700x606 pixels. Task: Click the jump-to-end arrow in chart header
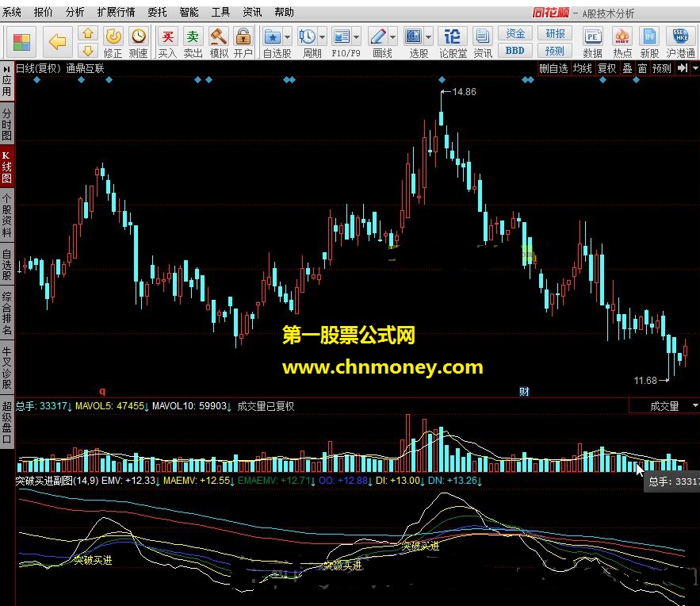tap(682, 68)
